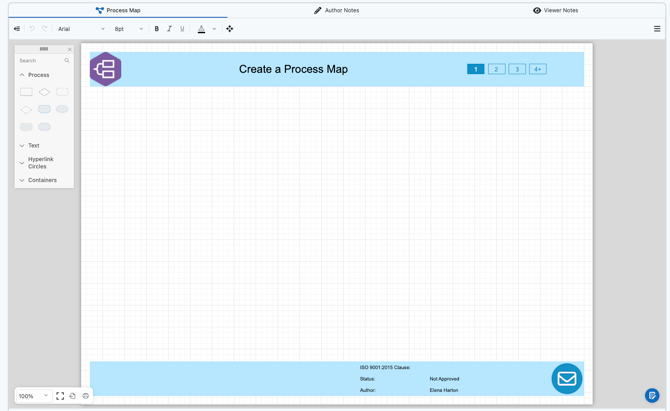
Task: Click the 'ISO 9001:2015 Clause:' label
Action: click(385, 367)
